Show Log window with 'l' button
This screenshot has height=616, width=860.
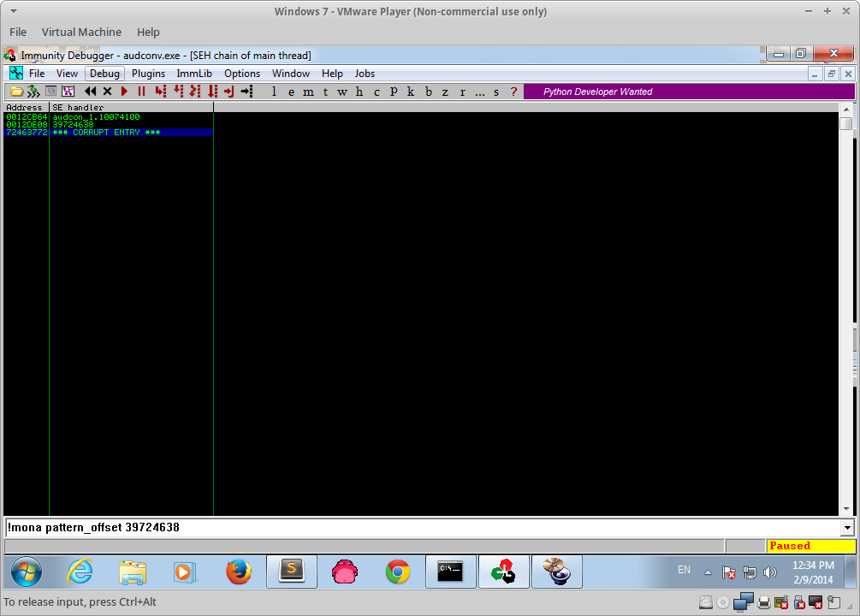[x=274, y=92]
